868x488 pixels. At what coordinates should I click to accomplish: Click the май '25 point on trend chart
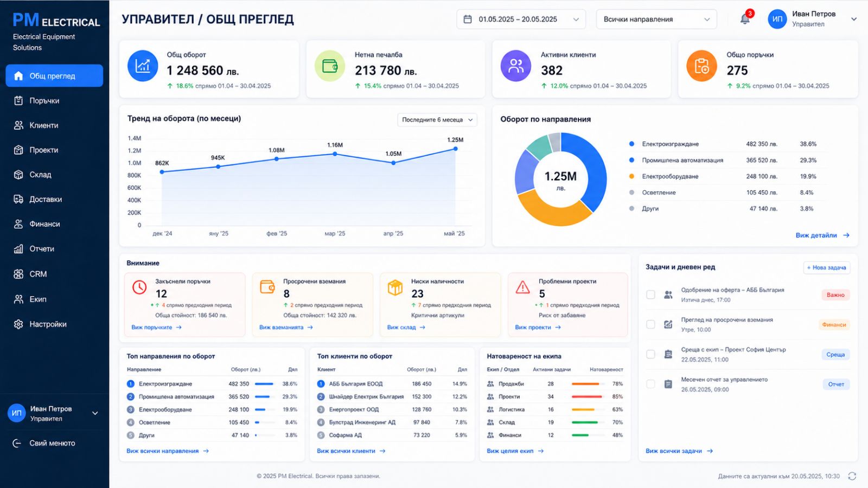point(456,149)
